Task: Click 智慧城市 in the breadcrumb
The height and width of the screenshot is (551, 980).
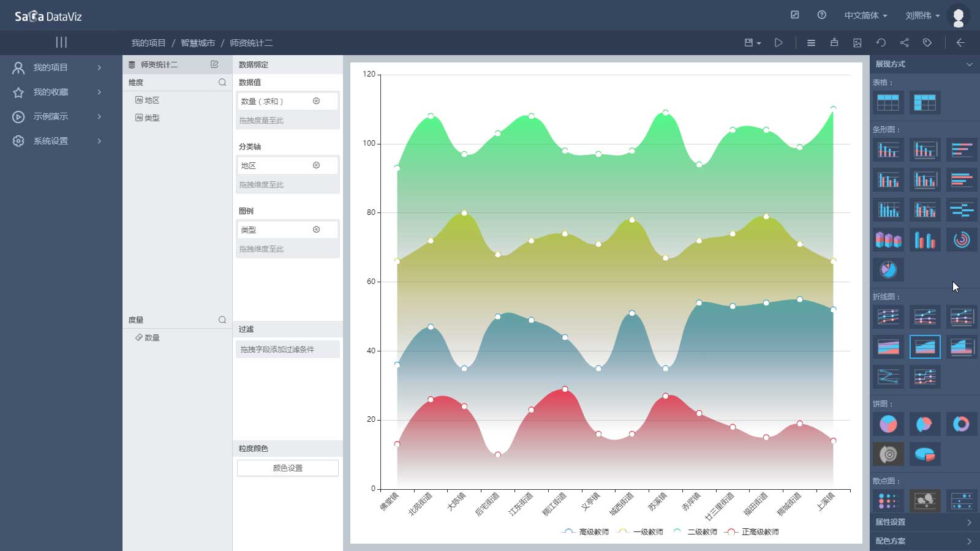Action: (197, 43)
